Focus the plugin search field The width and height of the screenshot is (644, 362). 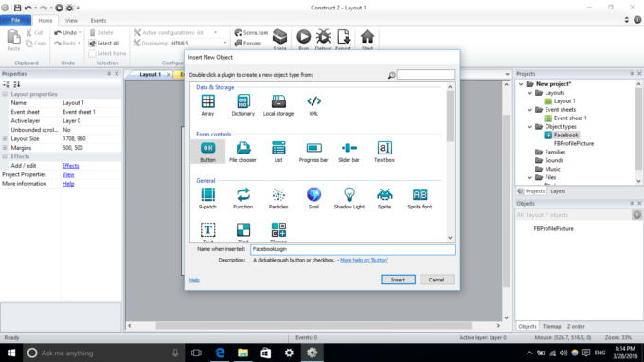[425, 74]
